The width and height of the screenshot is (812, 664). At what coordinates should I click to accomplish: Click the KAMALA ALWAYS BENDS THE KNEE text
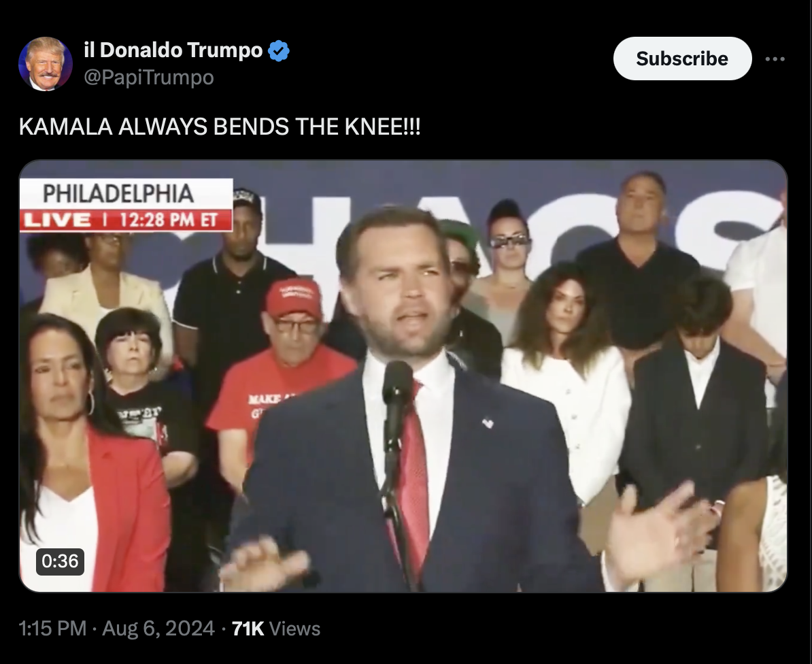coord(220,127)
